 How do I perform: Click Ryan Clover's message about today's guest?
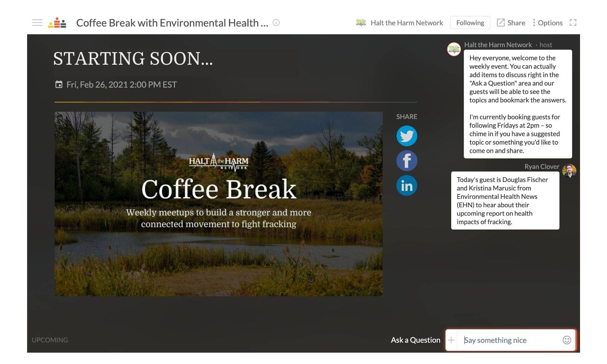click(x=505, y=201)
